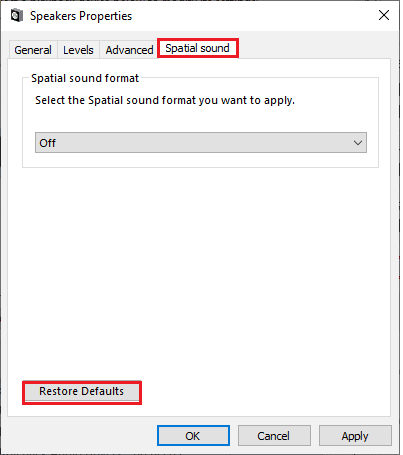Image resolution: width=403 pixels, height=455 pixels.
Task: Go to the Advanced tab
Action: 129,50
